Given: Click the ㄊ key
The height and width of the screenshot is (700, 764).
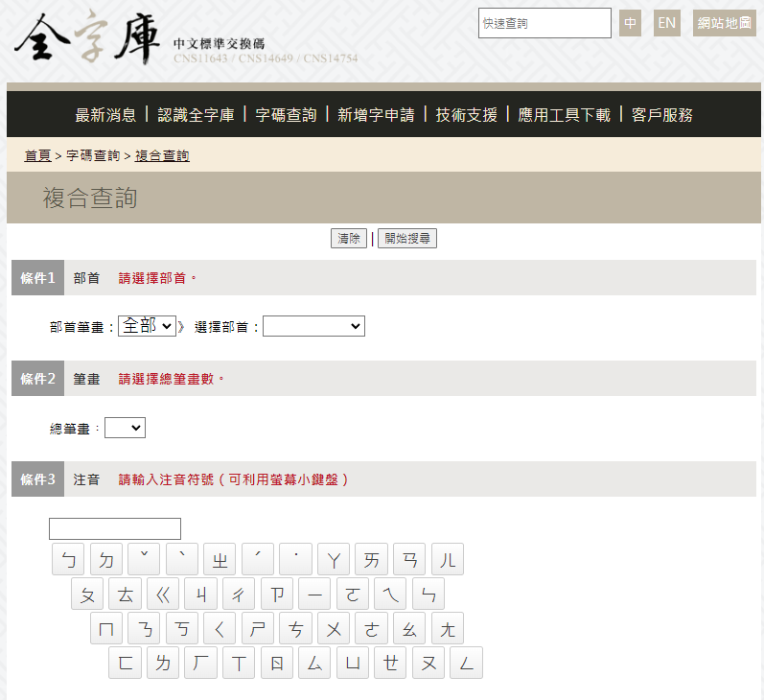Looking at the screenshot, I should [x=126, y=594].
